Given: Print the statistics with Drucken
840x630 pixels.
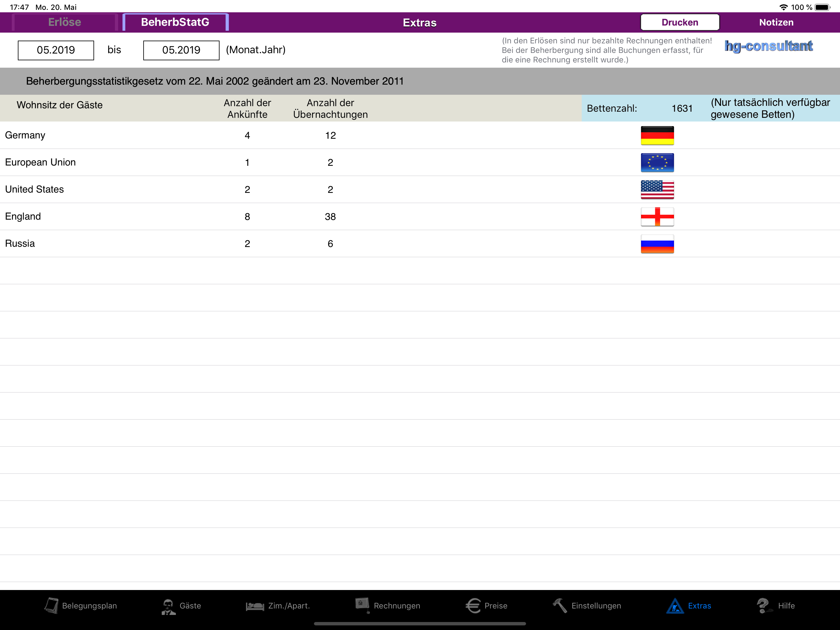Looking at the screenshot, I should point(680,22).
